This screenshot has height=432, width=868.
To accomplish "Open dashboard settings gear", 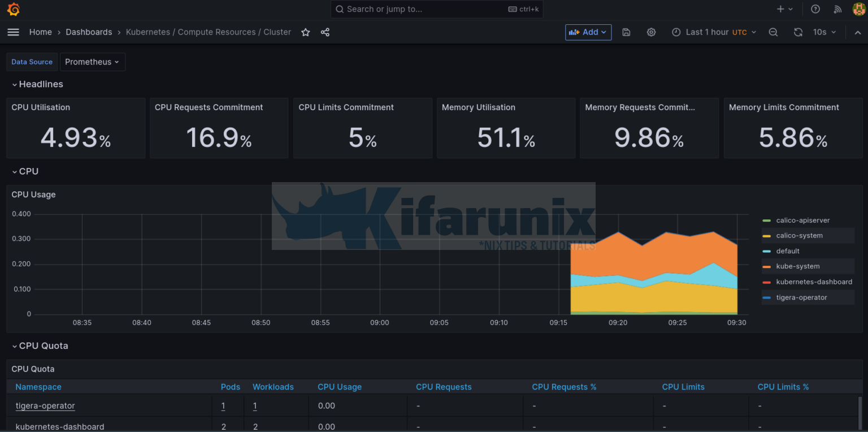I will (x=651, y=32).
